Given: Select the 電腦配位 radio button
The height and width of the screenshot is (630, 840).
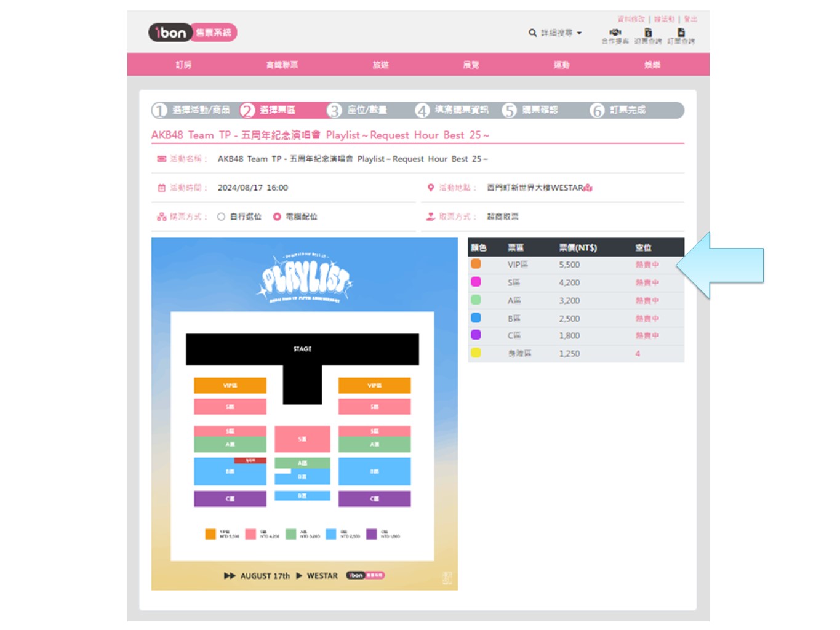Looking at the screenshot, I should [277, 217].
